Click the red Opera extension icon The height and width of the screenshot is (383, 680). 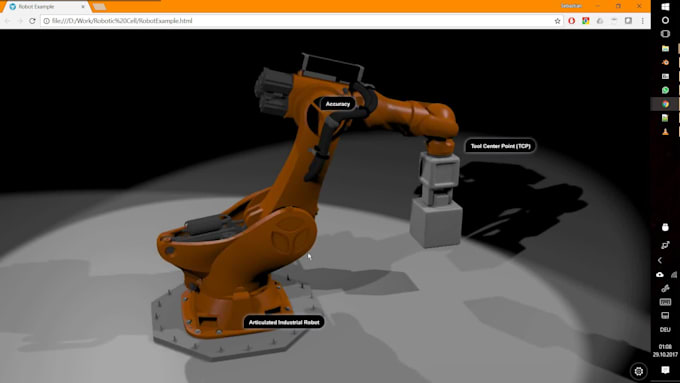click(x=572, y=21)
